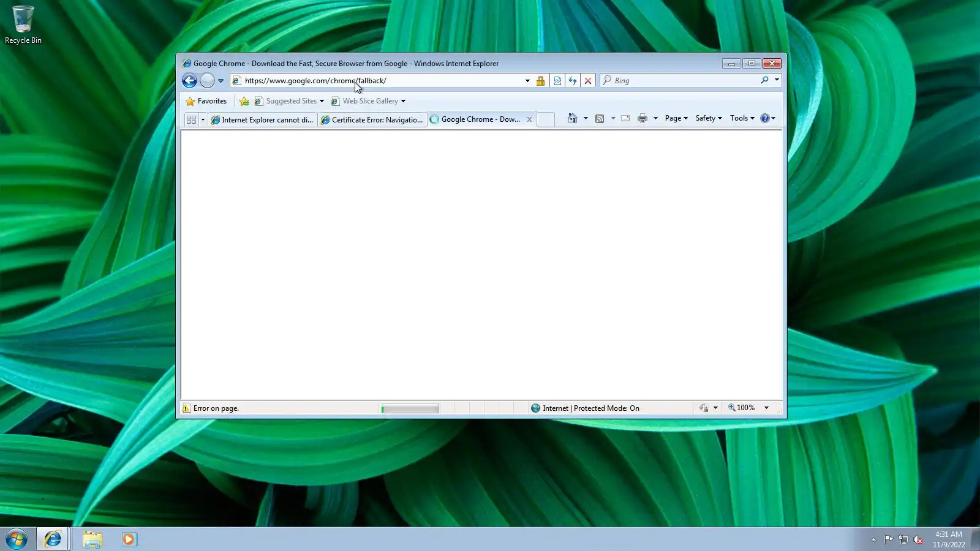Open the Safety menu
The height and width of the screenshot is (551, 980).
coord(709,118)
